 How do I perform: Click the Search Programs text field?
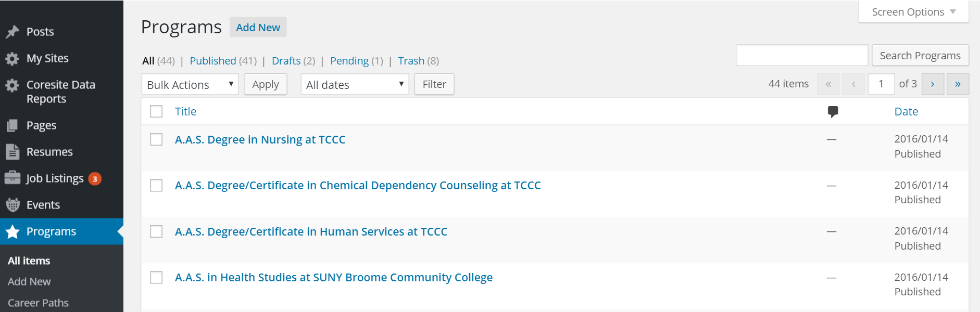click(801, 56)
